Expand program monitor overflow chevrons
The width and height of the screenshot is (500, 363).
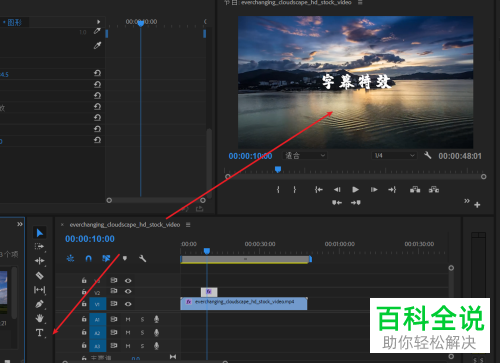pos(467,201)
